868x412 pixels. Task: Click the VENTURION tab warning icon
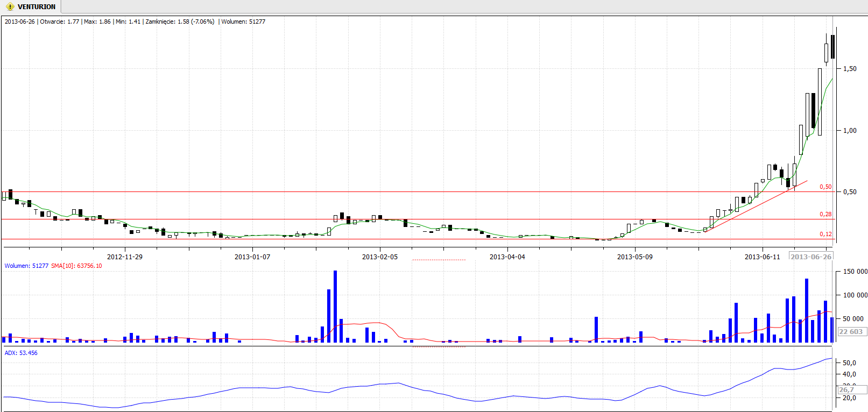10,7
